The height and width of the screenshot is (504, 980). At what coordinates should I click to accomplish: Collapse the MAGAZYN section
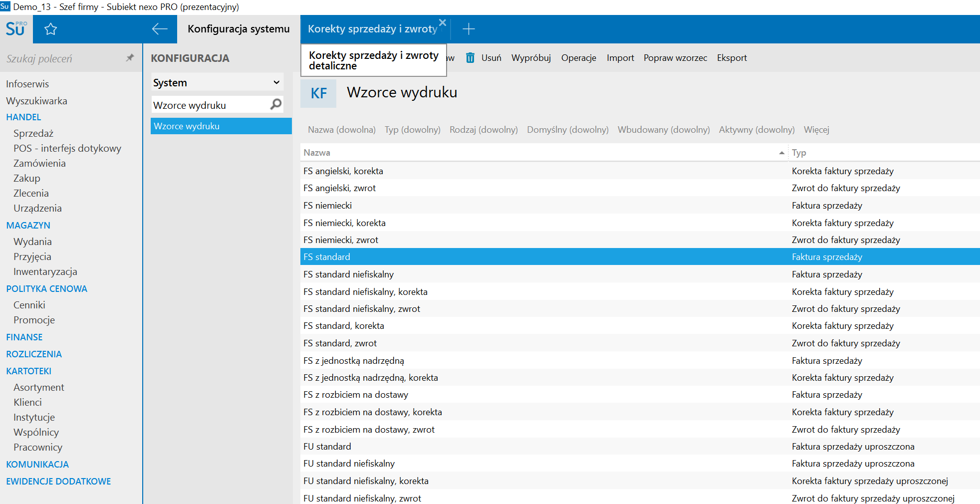click(x=28, y=226)
